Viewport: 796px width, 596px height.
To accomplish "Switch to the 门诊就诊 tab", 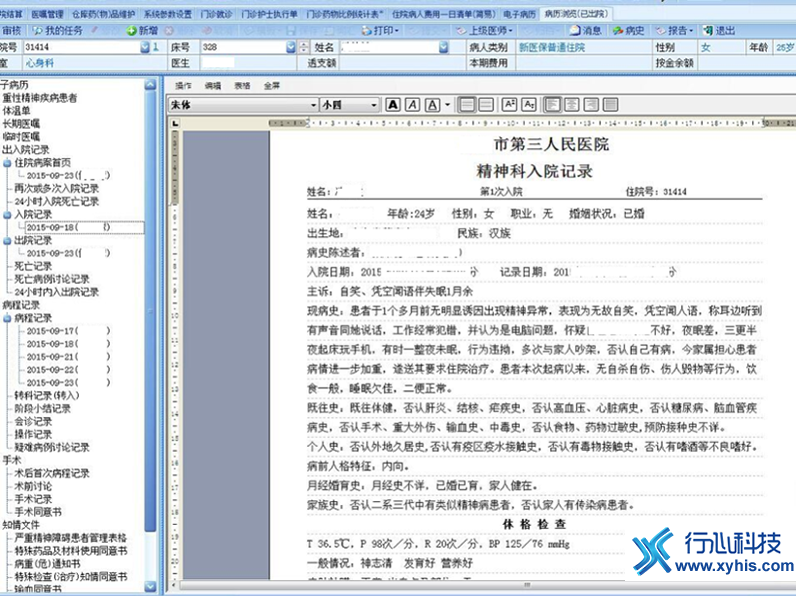I will 216,14.
